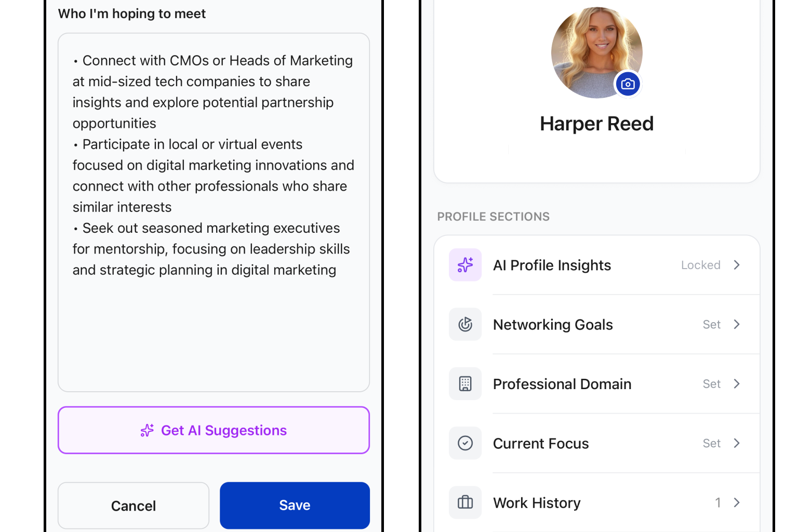Image resolution: width=798 pixels, height=532 pixels.
Task: Open the Networking Goals section
Action: (x=597, y=324)
